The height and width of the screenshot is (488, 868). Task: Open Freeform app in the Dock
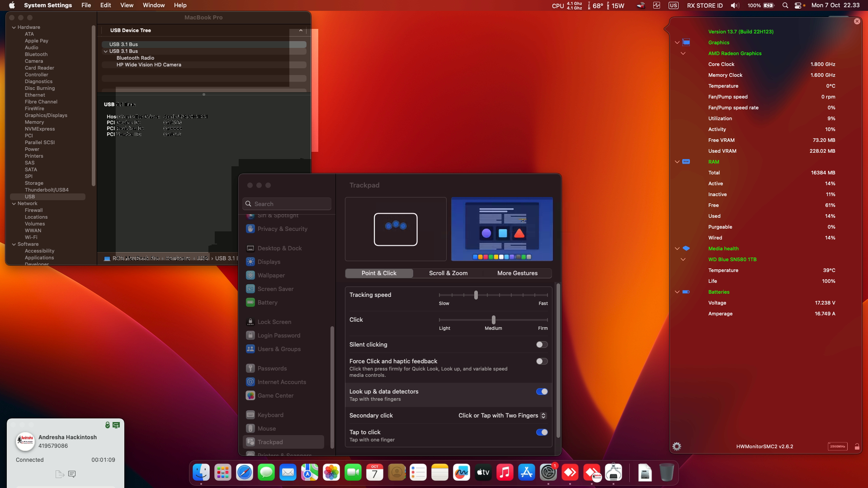click(x=462, y=473)
